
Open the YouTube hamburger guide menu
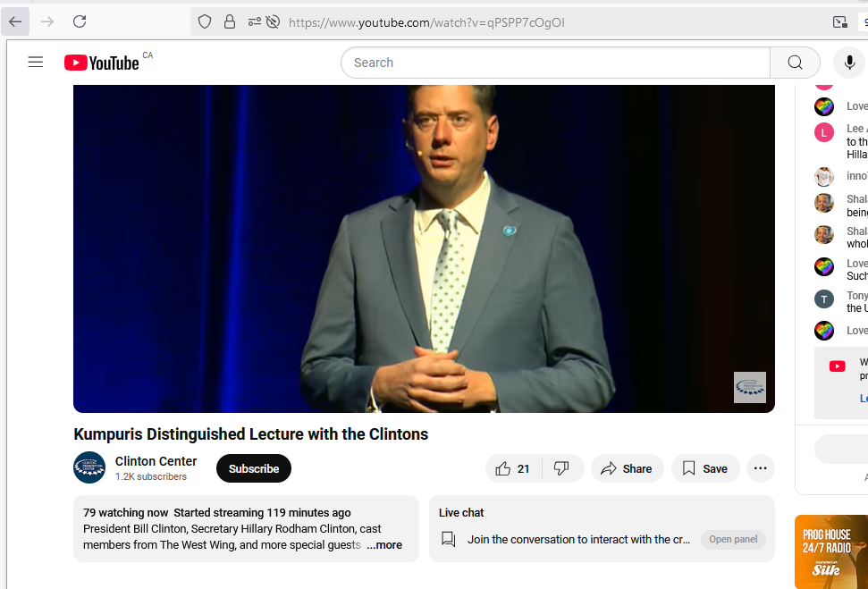point(36,62)
